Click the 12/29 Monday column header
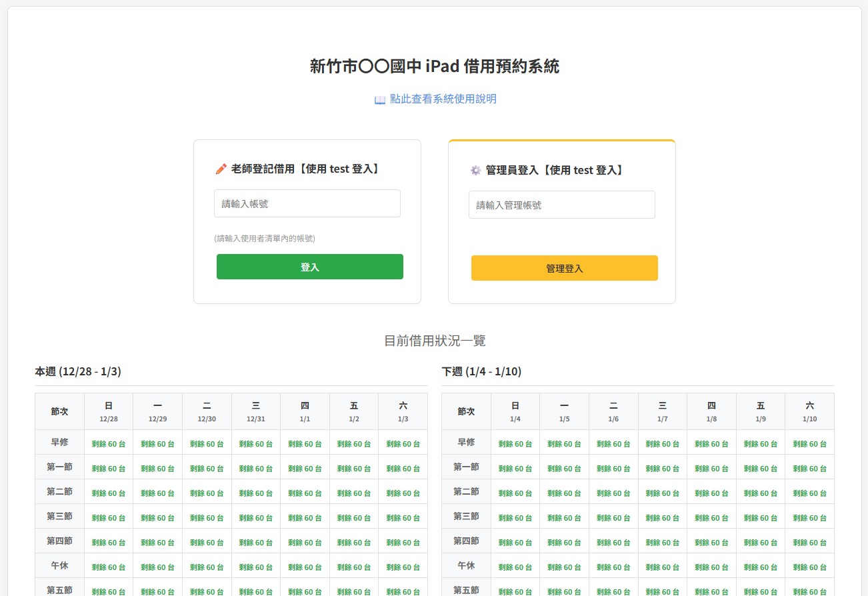Image resolution: width=868 pixels, height=596 pixels. (158, 411)
